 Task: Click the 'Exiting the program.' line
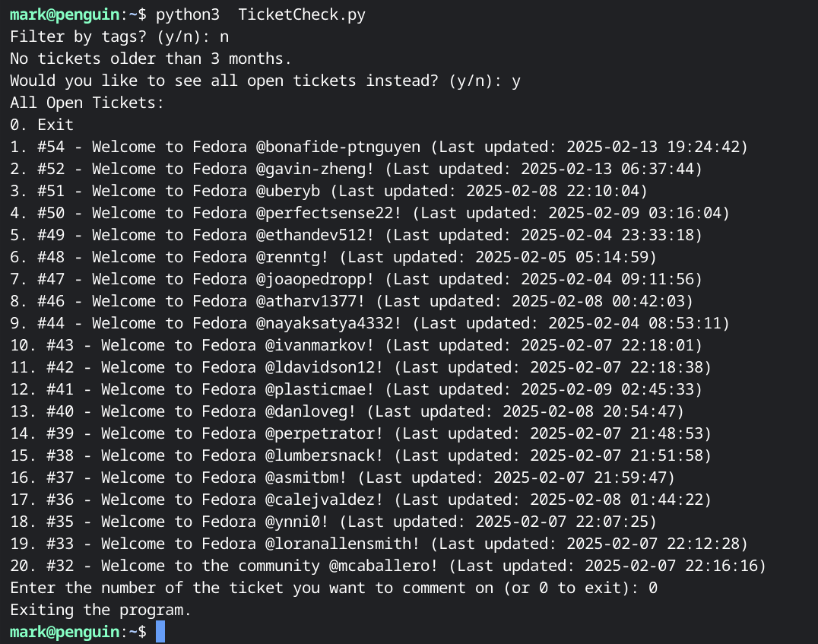pos(100,610)
